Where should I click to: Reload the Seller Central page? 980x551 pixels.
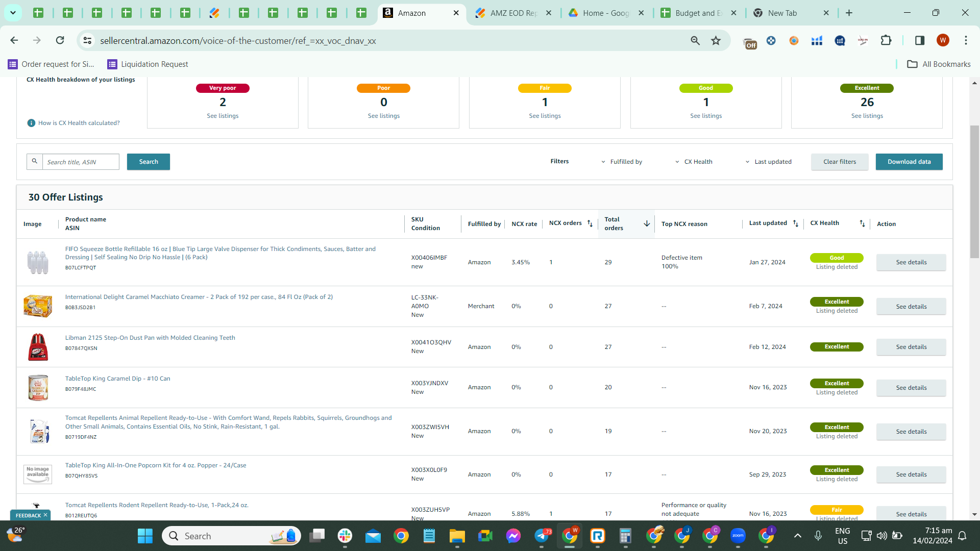click(x=60, y=40)
